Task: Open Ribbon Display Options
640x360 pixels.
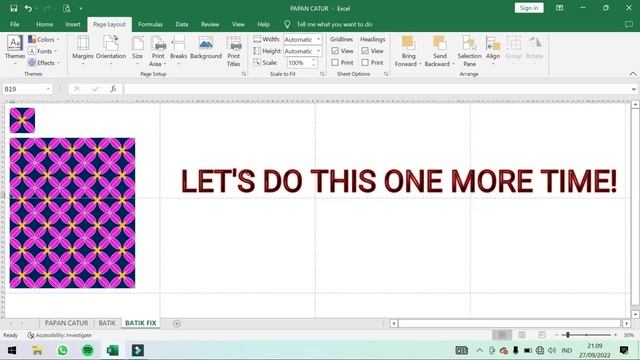Action: (x=559, y=8)
